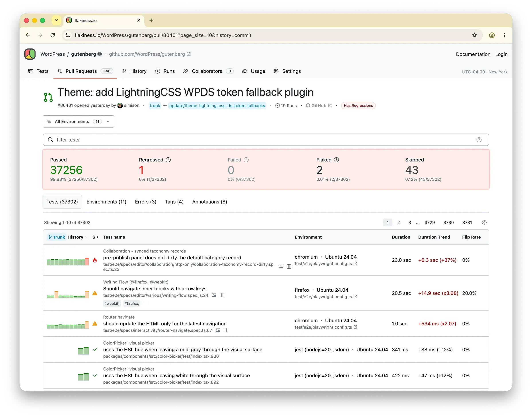532x417 pixels.
Task: Open the Usage tab
Action: 254,71
